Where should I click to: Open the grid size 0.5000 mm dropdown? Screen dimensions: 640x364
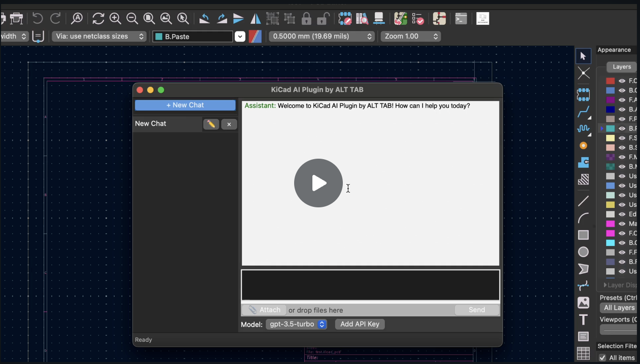coord(322,37)
